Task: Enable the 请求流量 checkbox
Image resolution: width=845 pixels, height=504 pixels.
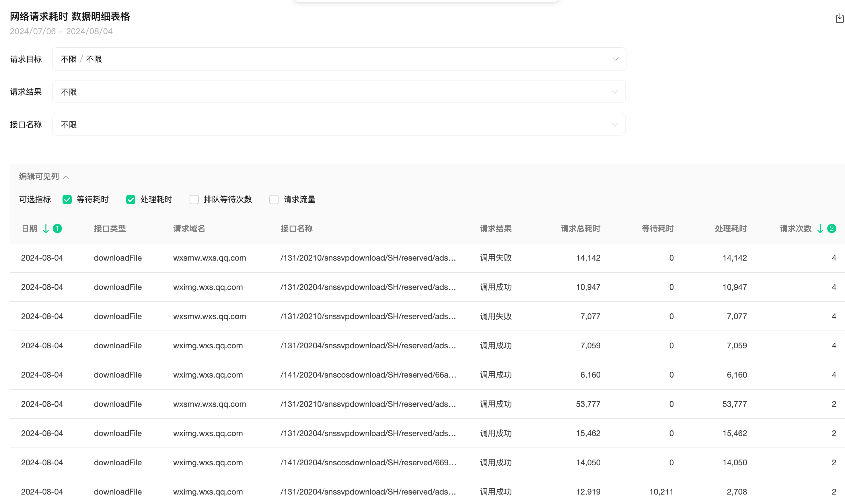Action: tap(274, 199)
